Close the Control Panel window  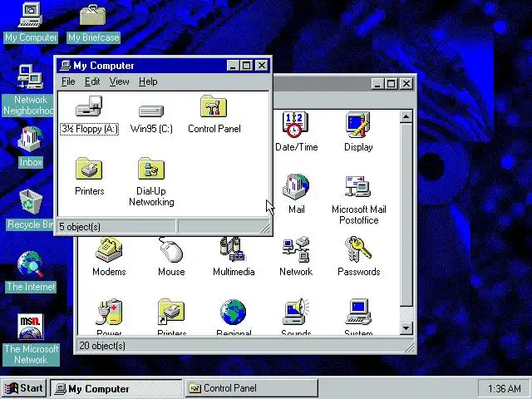coord(406,83)
